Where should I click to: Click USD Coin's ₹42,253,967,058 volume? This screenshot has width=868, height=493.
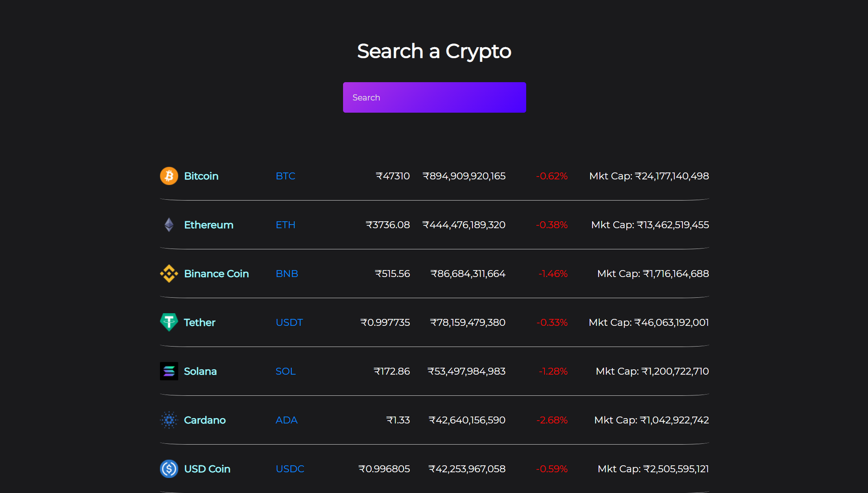coord(467,469)
